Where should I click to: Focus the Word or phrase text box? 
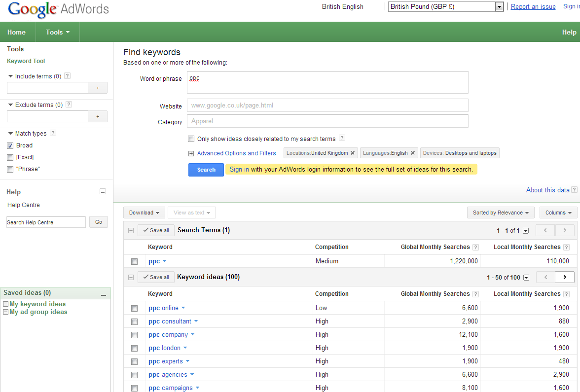(327, 82)
